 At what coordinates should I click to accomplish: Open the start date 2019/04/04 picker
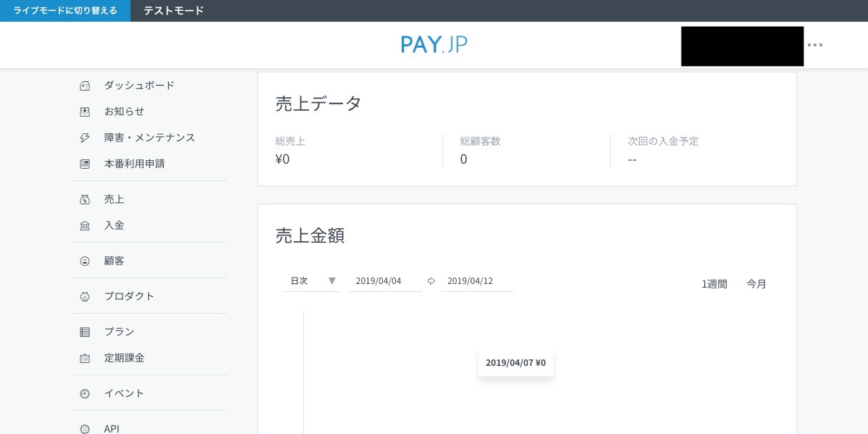(385, 280)
